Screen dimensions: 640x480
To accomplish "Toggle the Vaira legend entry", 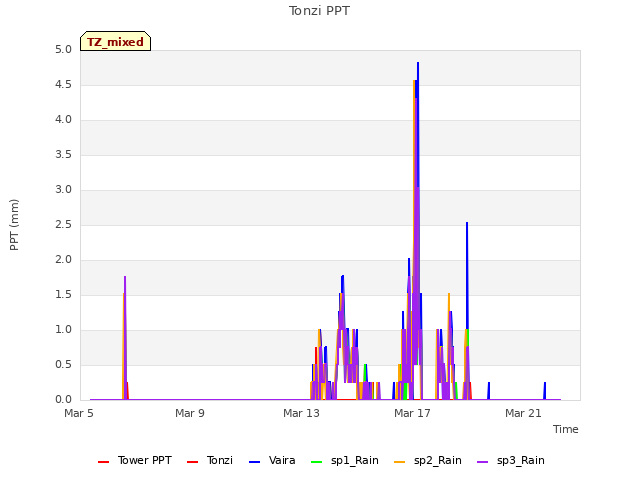I will click(272, 460).
